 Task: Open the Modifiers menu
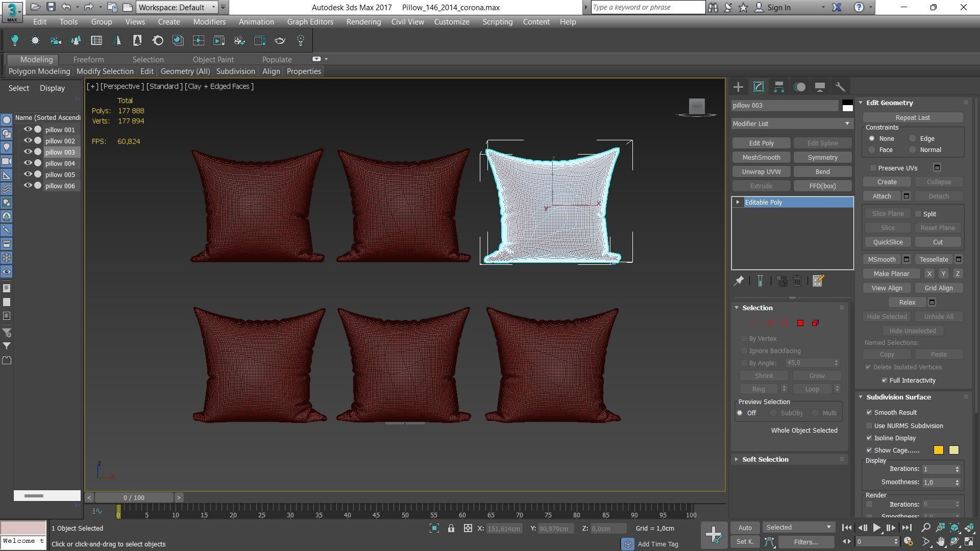[209, 22]
